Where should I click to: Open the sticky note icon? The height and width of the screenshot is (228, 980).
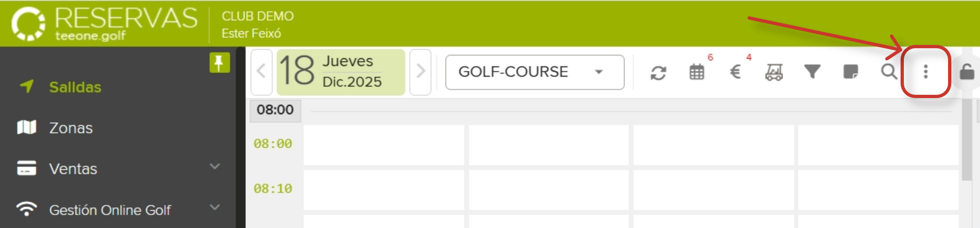(851, 72)
